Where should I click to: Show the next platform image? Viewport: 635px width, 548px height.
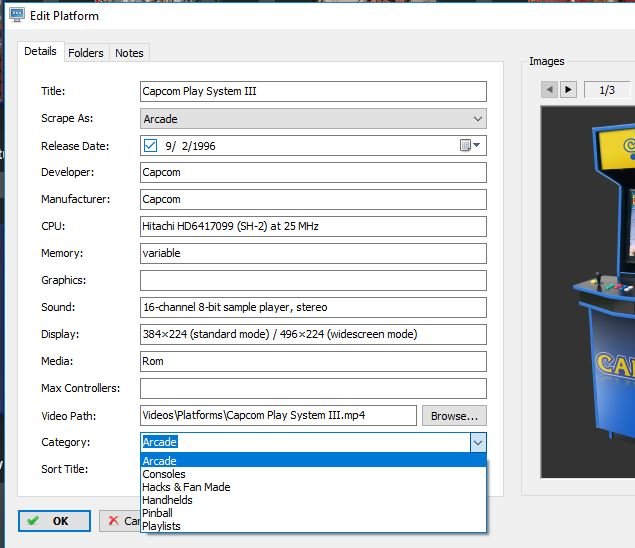(568, 90)
